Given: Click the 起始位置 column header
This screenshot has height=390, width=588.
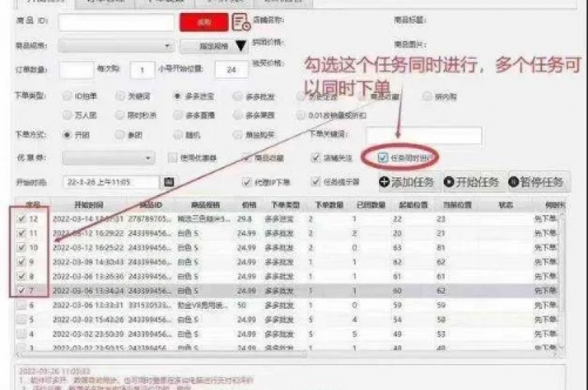Looking at the screenshot, I should pyautogui.click(x=413, y=204).
